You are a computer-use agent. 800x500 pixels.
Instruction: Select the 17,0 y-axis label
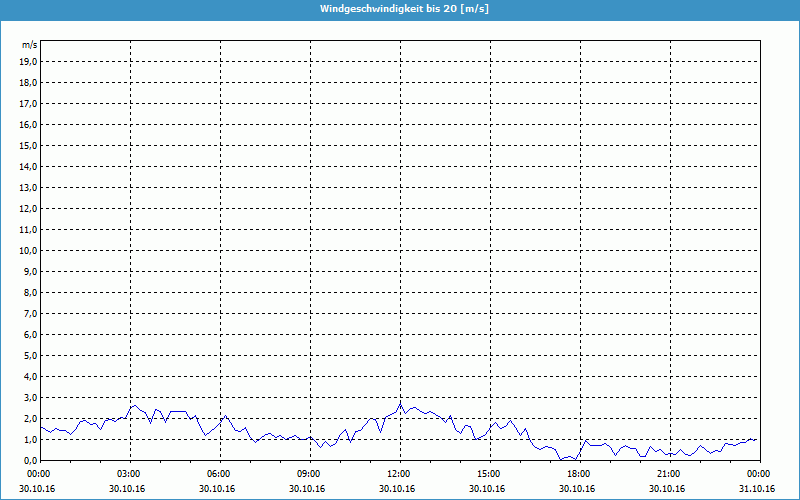[x=29, y=103]
